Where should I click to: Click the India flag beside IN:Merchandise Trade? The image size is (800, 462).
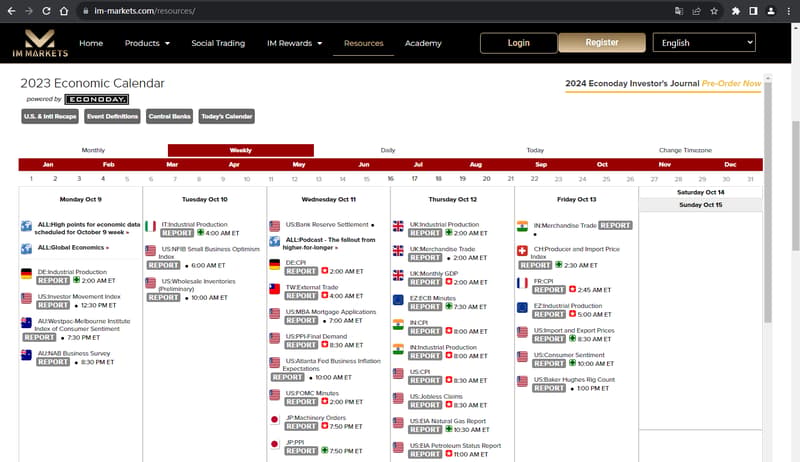tap(522, 226)
